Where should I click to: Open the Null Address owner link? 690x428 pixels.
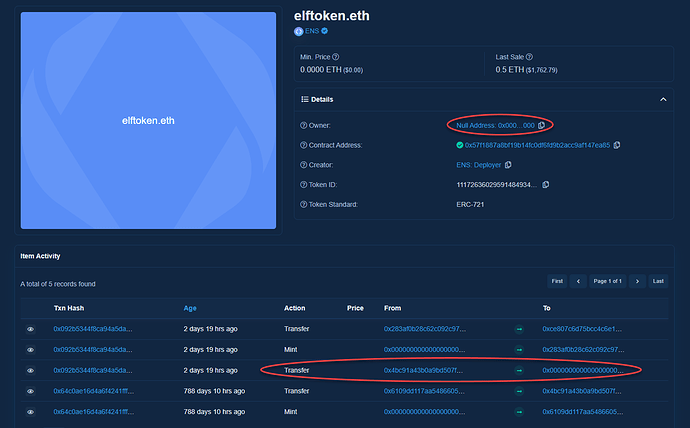pos(495,125)
